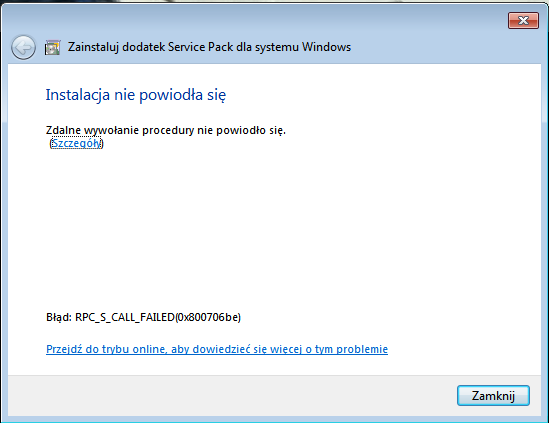Click the 'Zainstaluj dodatek Service Pack' window title
The width and height of the screenshot is (549, 424).
click(209, 47)
